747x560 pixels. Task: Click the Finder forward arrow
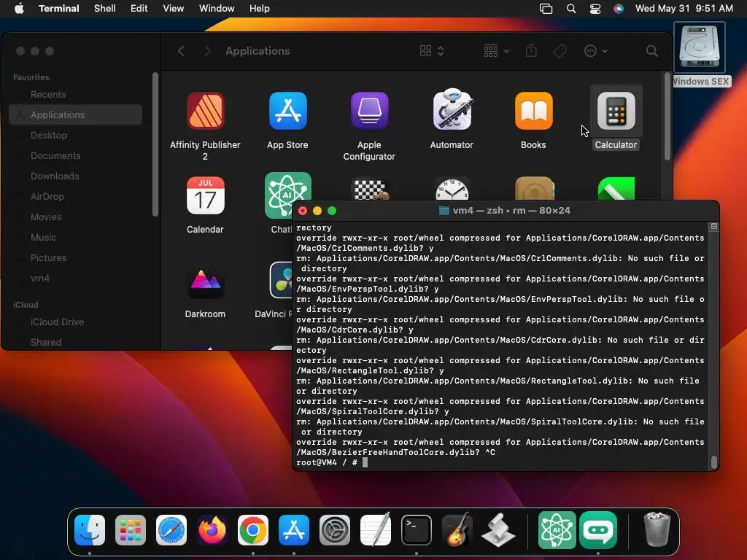pos(207,51)
